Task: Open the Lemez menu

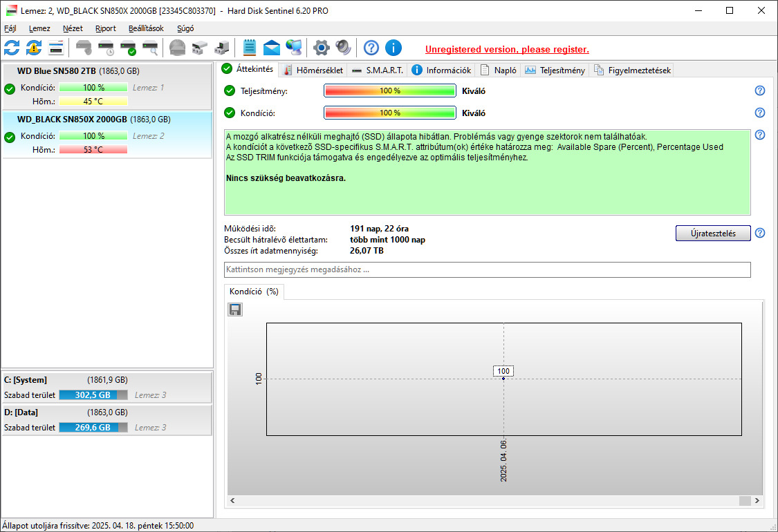Action: click(x=39, y=28)
